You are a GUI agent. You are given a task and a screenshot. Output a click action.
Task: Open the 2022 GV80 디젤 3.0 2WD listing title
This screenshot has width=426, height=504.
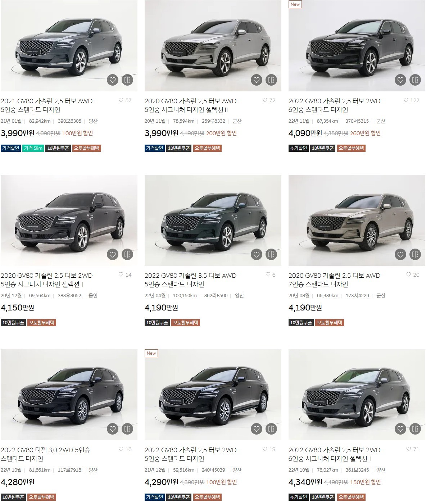(x=45, y=454)
